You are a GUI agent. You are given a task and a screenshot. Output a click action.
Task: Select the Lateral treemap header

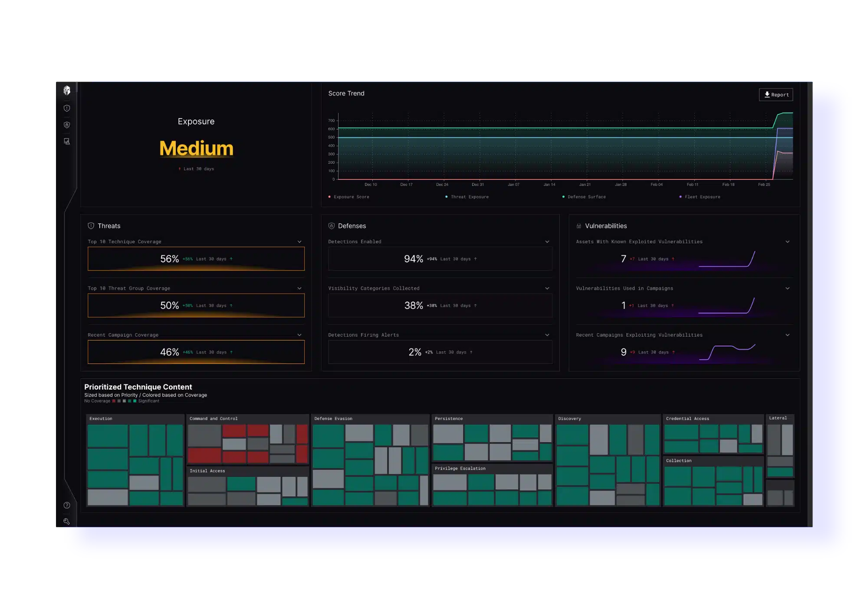click(778, 418)
